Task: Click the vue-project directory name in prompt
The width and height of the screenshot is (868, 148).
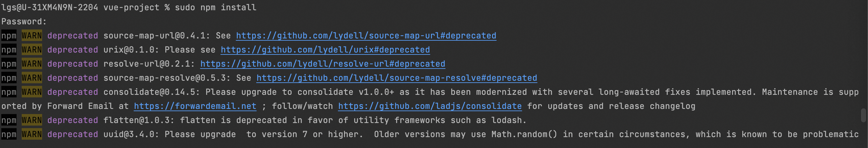Action: click(x=131, y=7)
